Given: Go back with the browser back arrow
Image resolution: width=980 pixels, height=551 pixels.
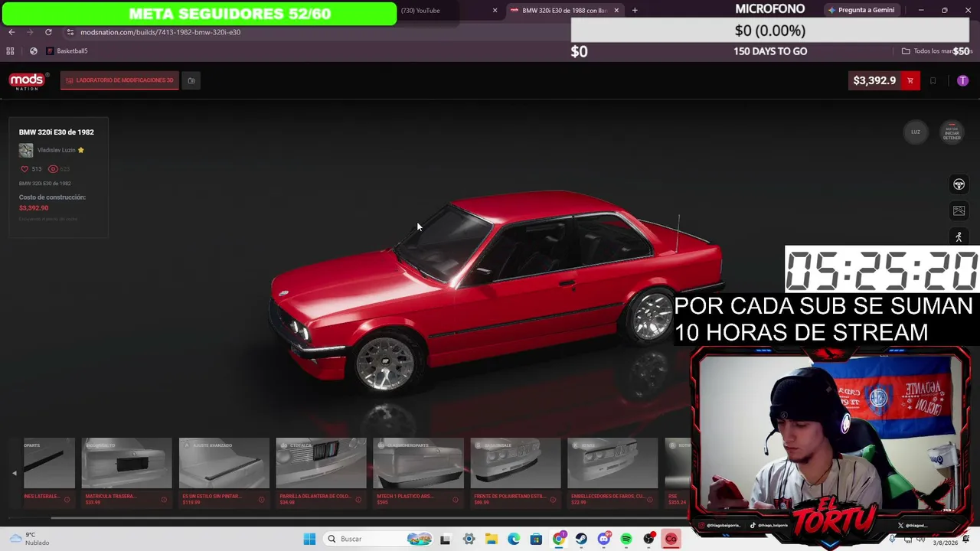Looking at the screenshot, I should click(x=11, y=32).
